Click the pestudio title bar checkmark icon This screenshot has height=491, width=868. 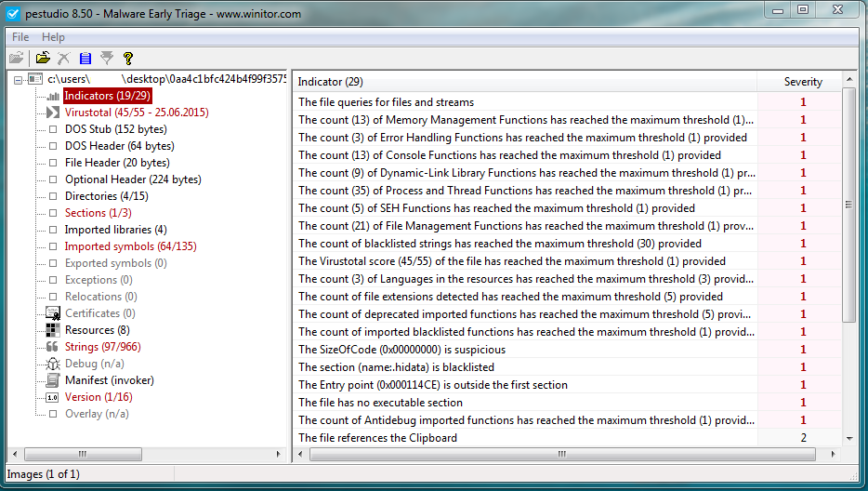click(13, 14)
